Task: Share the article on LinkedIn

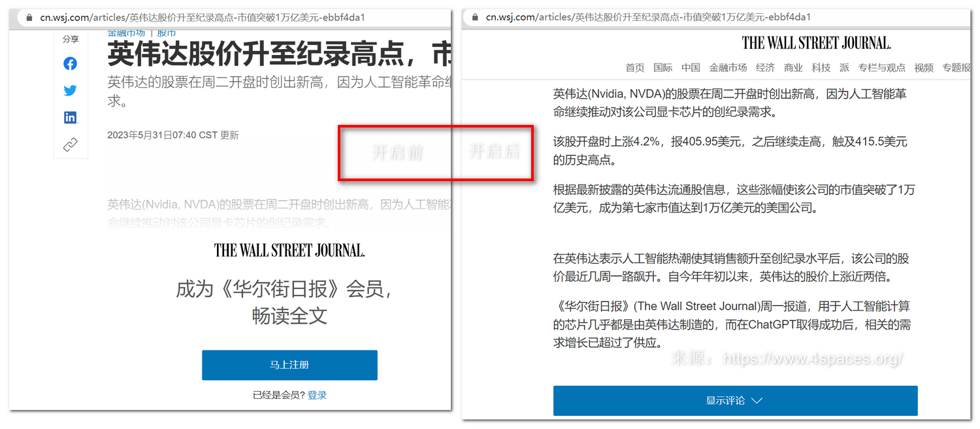Action: pos(70,118)
